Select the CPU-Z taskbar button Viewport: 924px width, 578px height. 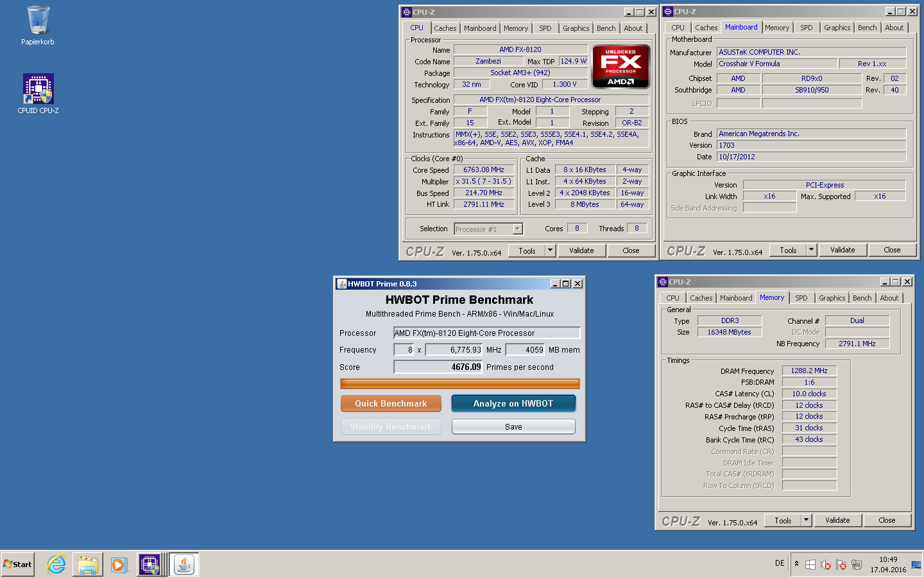[x=150, y=565]
